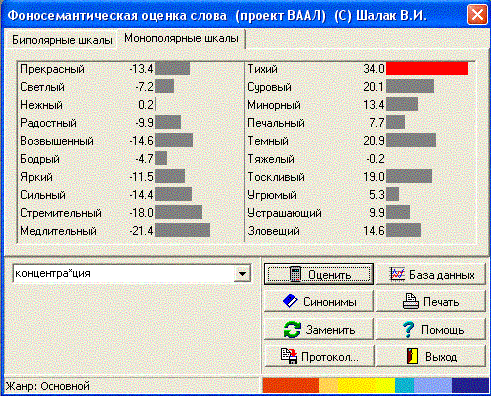This screenshot has height=400, width=500.
Task: Click the gray Возвышенный scale bar
Action: click(174, 140)
